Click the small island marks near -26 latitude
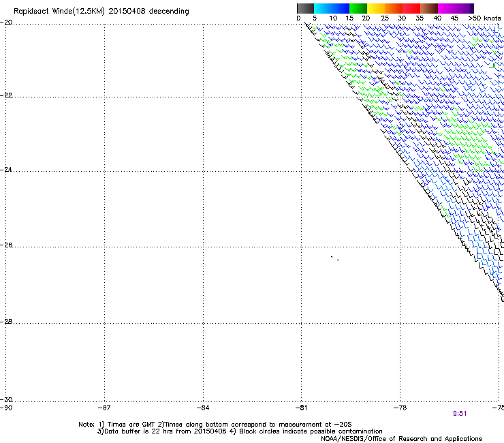The height and width of the screenshot is (443, 504). click(335, 258)
